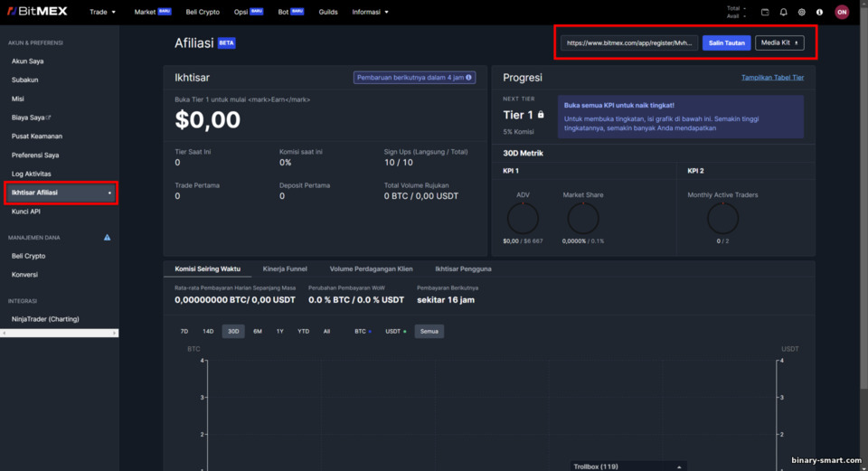Click the affiliate referral URL field
This screenshot has width=868, height=471.
point(629,42)
